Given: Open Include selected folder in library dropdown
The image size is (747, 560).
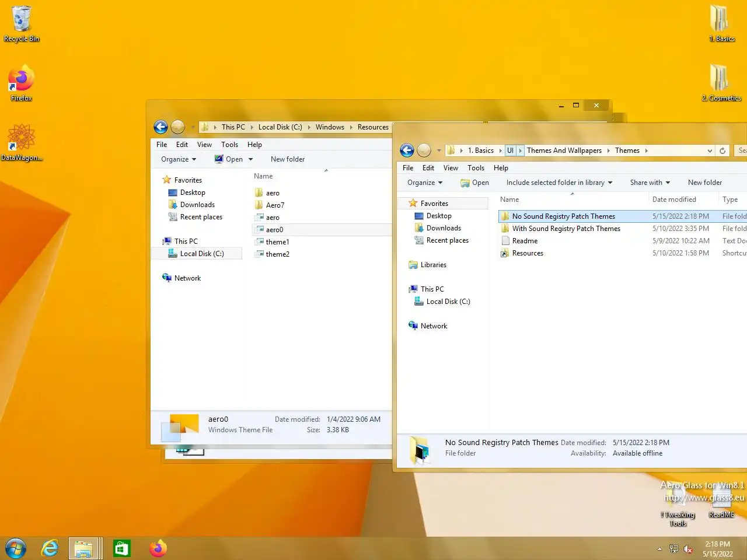Looking at the screenshot, I should click(559, 183).
